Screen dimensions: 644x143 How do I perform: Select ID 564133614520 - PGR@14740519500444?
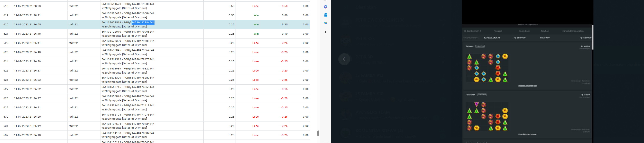128,4
